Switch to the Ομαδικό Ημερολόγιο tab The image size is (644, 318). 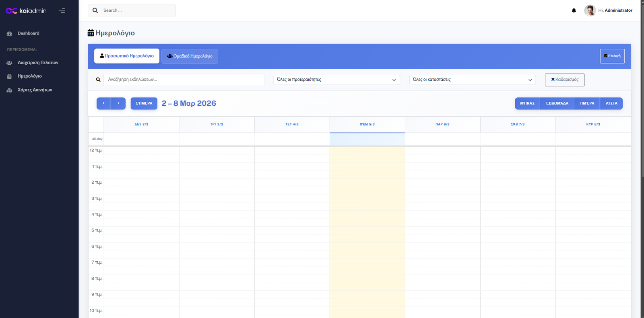tap(190, 56)
